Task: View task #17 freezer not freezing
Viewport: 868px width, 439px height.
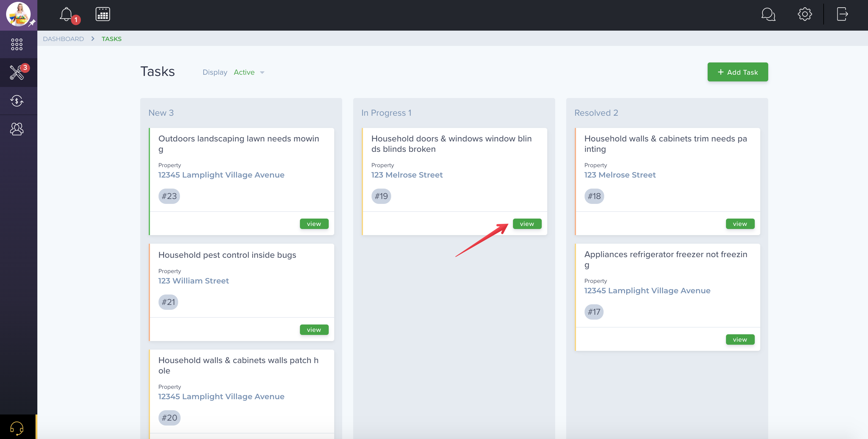Action: 740,339
